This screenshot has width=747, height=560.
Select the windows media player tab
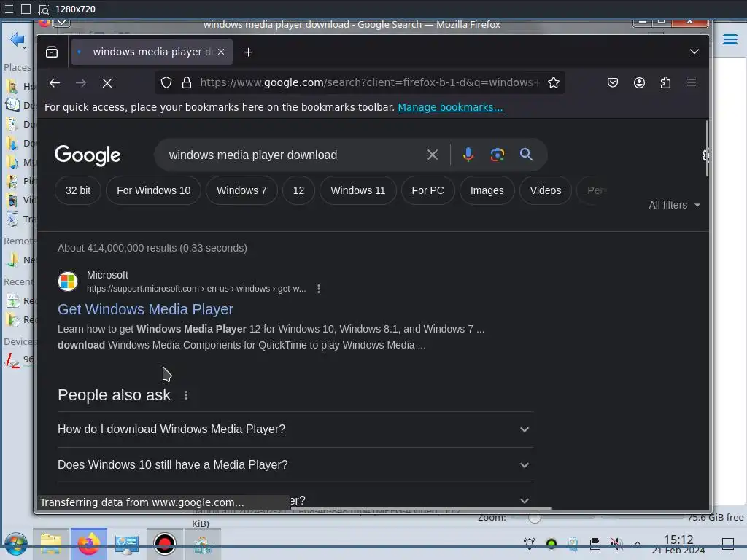click(x=152, y=52)
